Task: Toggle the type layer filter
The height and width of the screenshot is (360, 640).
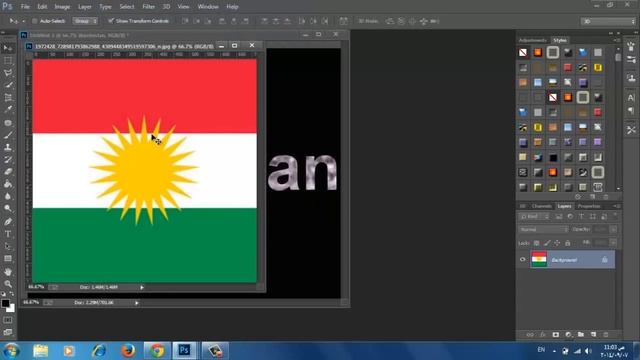Action: point(581,217)
